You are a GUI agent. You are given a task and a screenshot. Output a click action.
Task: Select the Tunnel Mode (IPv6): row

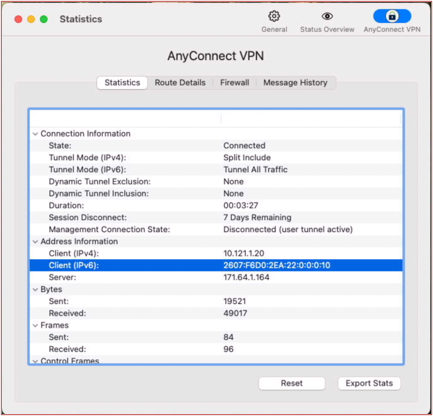(216, 170)
